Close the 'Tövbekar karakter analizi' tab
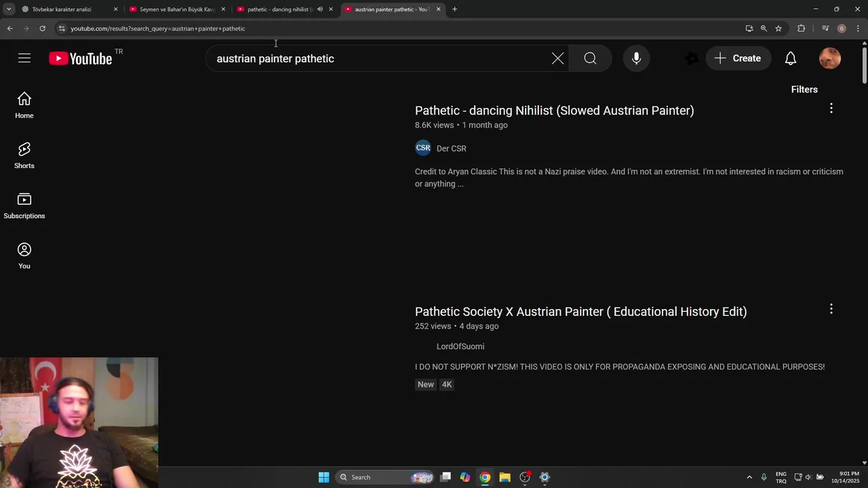This screenshot has width=868, height=488. (x=115, y=9)
